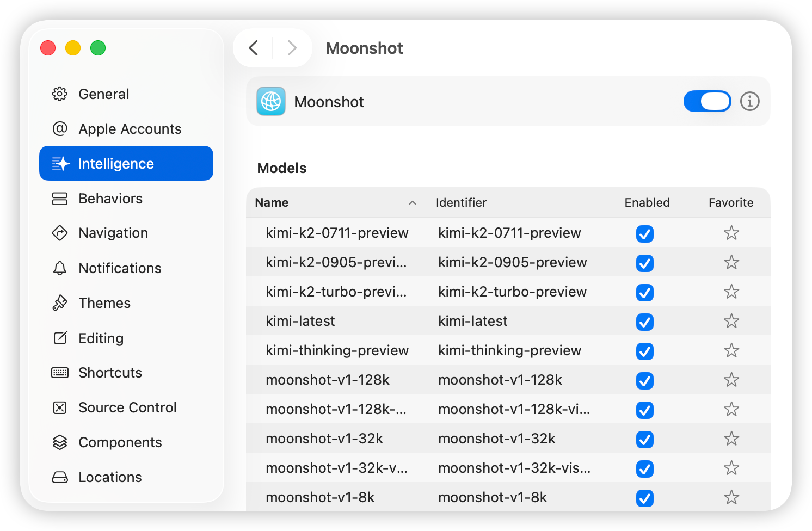Open Themes via the paintbrush icon

point(59,302)
